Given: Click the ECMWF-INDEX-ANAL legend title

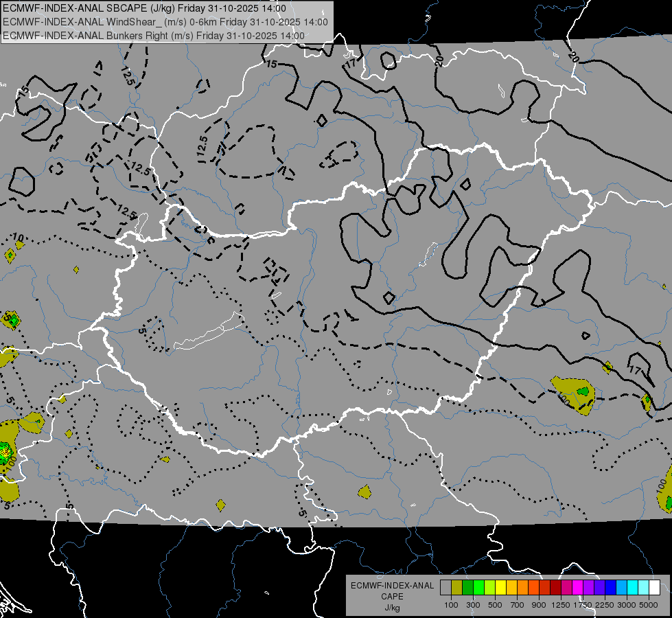Looking at the screenshot, I should point(392,586).
